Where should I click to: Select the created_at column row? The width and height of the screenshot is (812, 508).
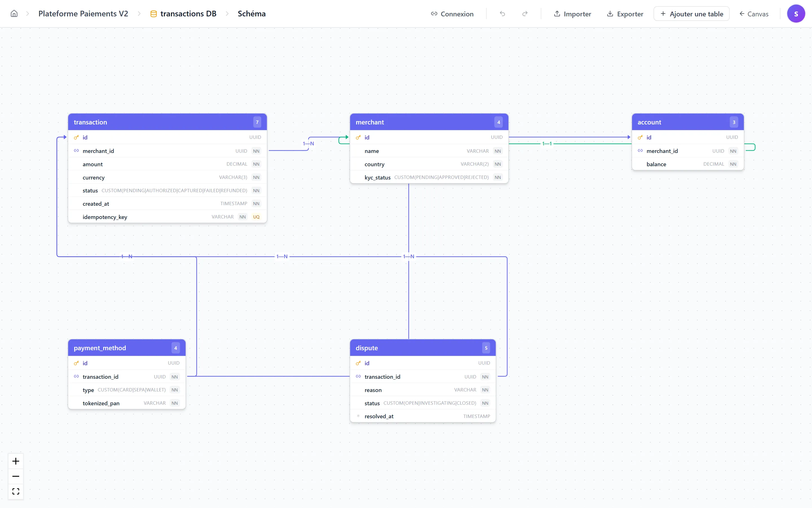click(167, 203)
